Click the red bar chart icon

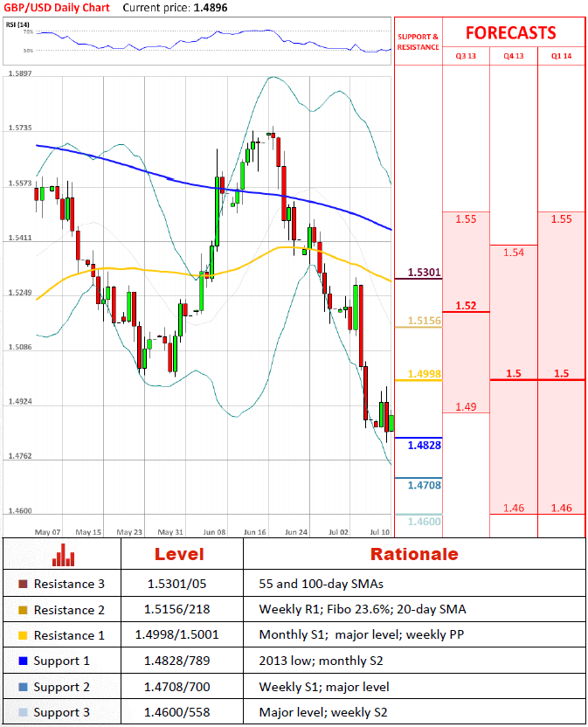pos(64,555)
